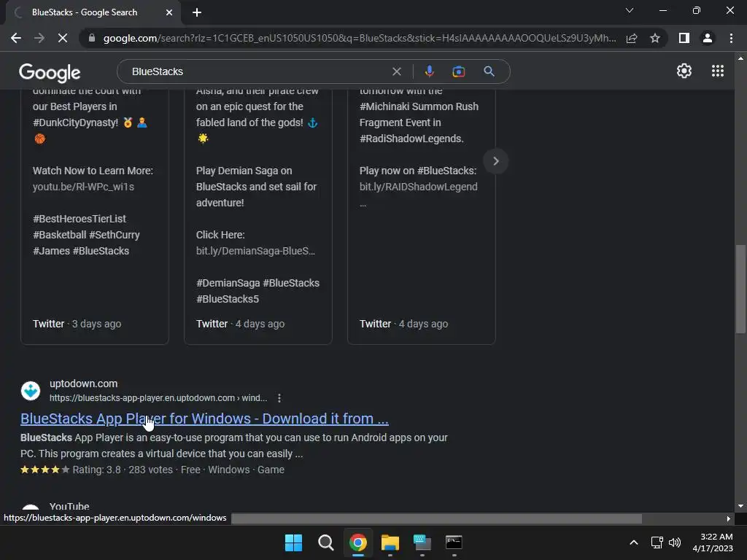Start a voice search with microphone

click(429, 71)
